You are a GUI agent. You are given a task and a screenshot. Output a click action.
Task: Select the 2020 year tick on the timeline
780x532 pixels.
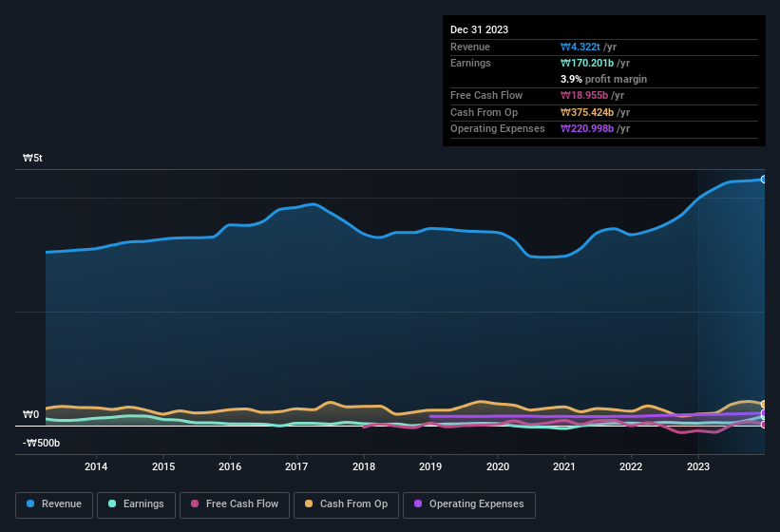497,466
